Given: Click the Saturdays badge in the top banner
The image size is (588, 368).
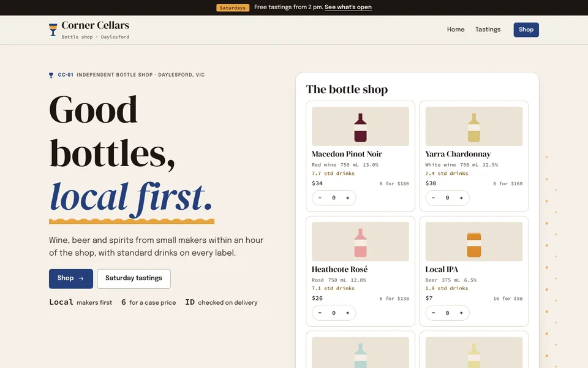Looking at the screenshot, I should [233, 7].
